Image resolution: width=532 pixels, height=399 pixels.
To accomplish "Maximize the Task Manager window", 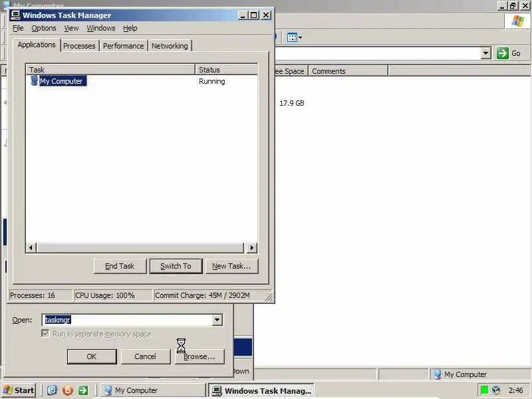I will pos(254,15).
